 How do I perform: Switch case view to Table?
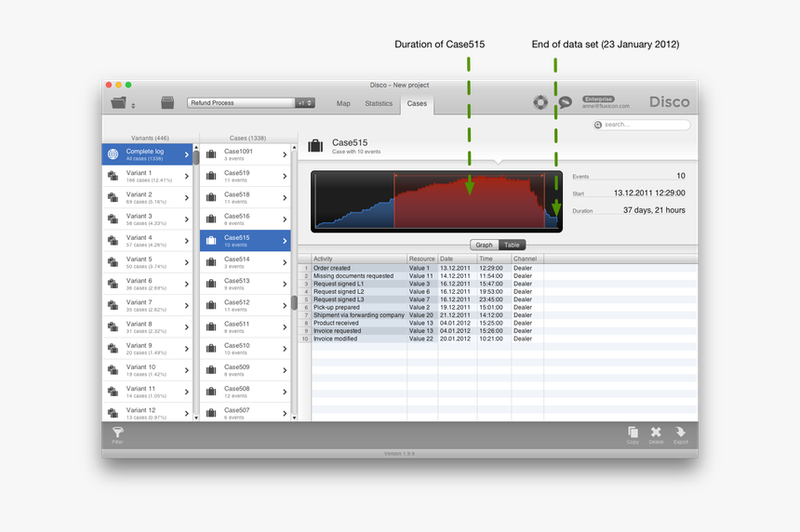tap(513, 245)
